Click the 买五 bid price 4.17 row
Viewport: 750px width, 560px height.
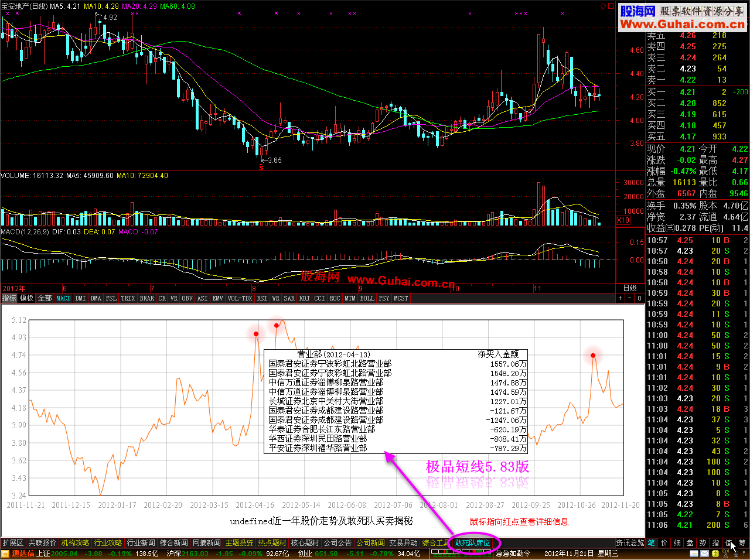697,136
